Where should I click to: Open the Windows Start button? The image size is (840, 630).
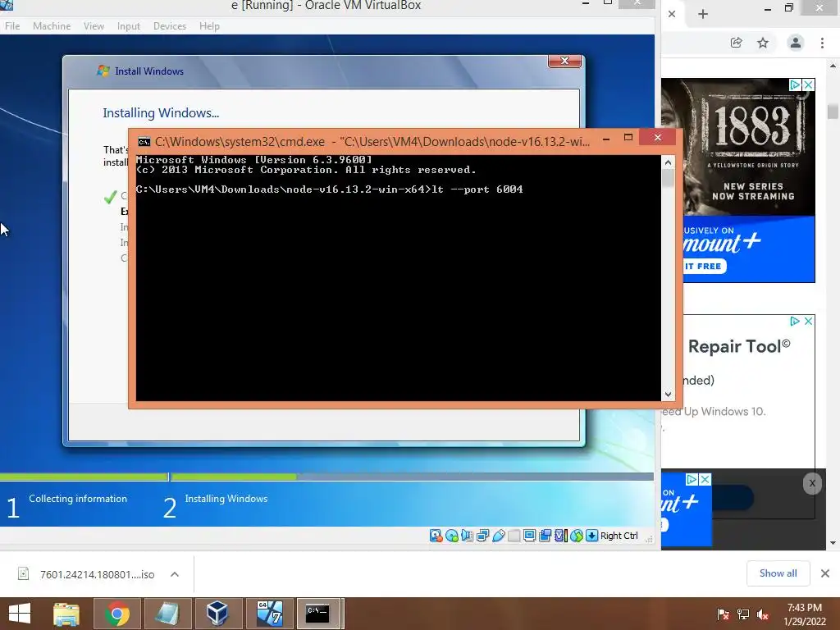(x=20, y=614)
